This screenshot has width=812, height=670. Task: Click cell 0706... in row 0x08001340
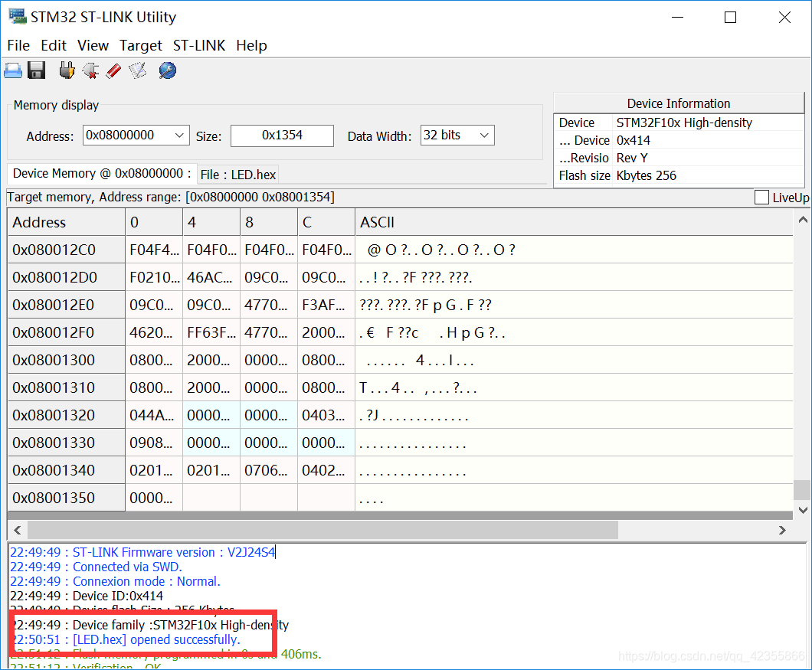pyautogui.click(x=269, y=470)
